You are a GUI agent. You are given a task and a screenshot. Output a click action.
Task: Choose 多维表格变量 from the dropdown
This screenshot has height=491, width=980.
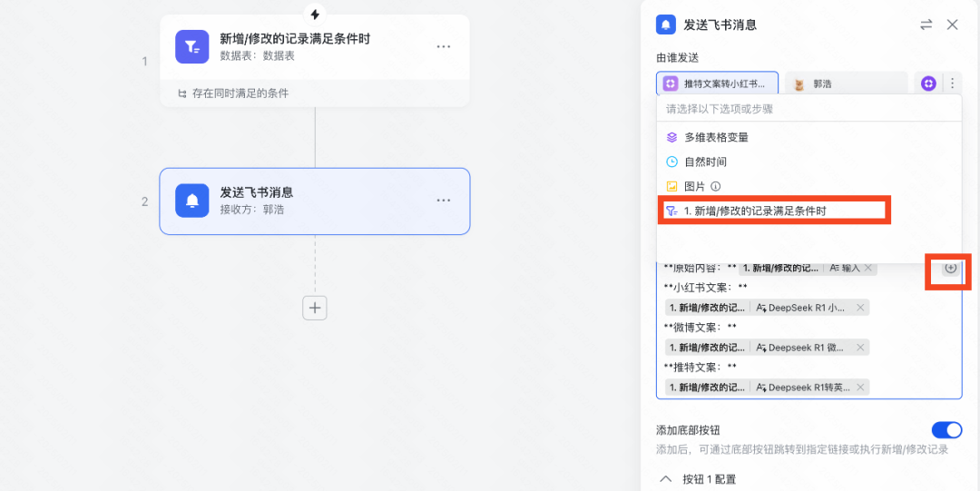[808, 137]
